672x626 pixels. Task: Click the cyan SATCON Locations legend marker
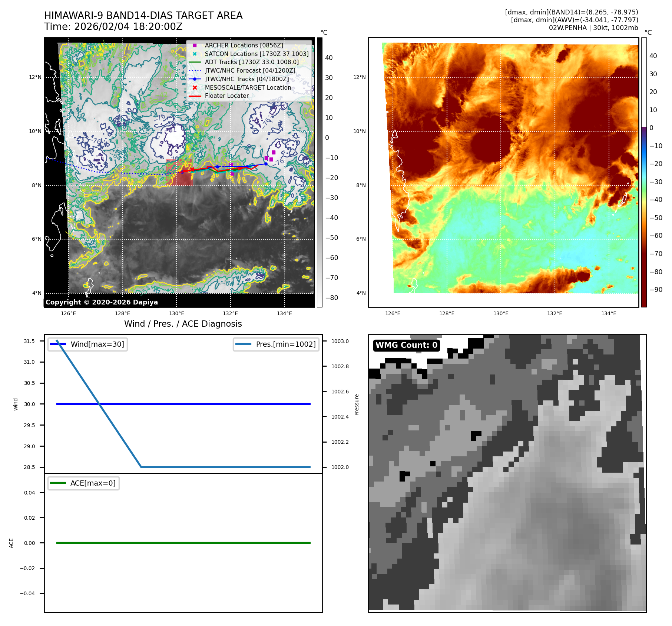[195, 54]
